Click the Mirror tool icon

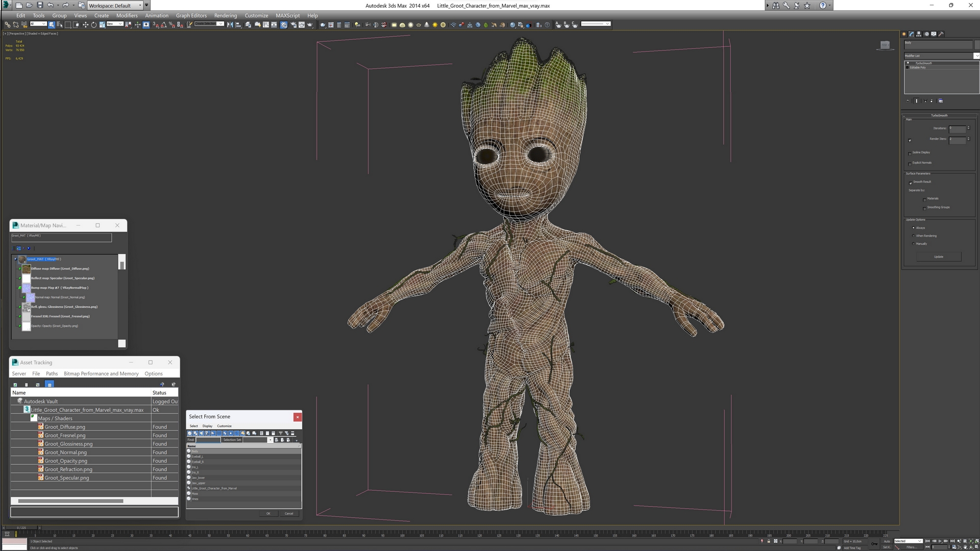230,24
